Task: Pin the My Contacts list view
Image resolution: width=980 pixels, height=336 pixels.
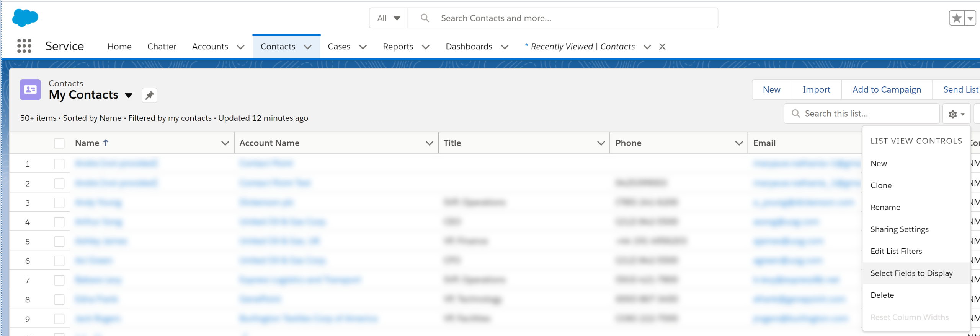Action: 149,95
